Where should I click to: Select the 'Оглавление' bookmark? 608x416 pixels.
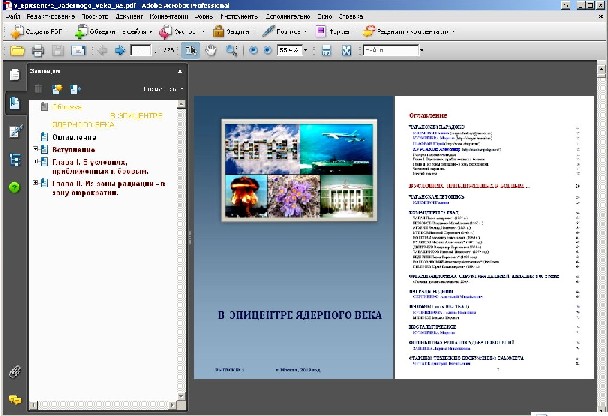[74, 137]
